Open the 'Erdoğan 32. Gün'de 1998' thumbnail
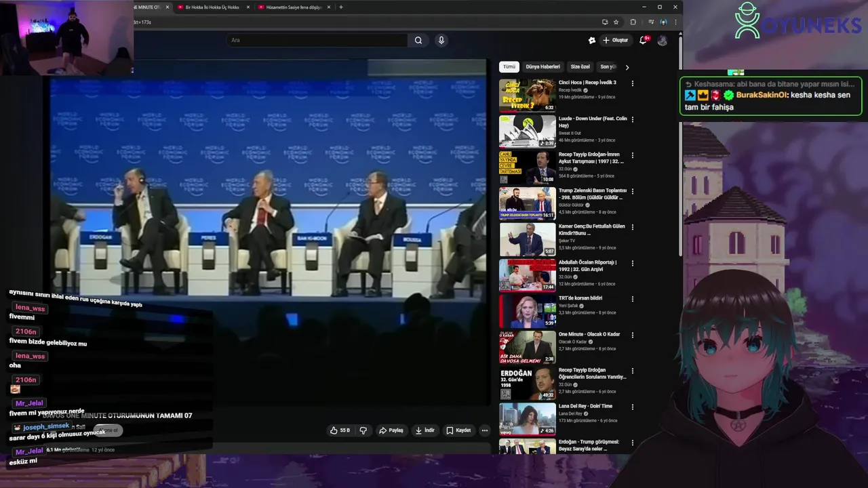Image resolution: width=868 pixels, height=488 pixels. coord(528,382)
